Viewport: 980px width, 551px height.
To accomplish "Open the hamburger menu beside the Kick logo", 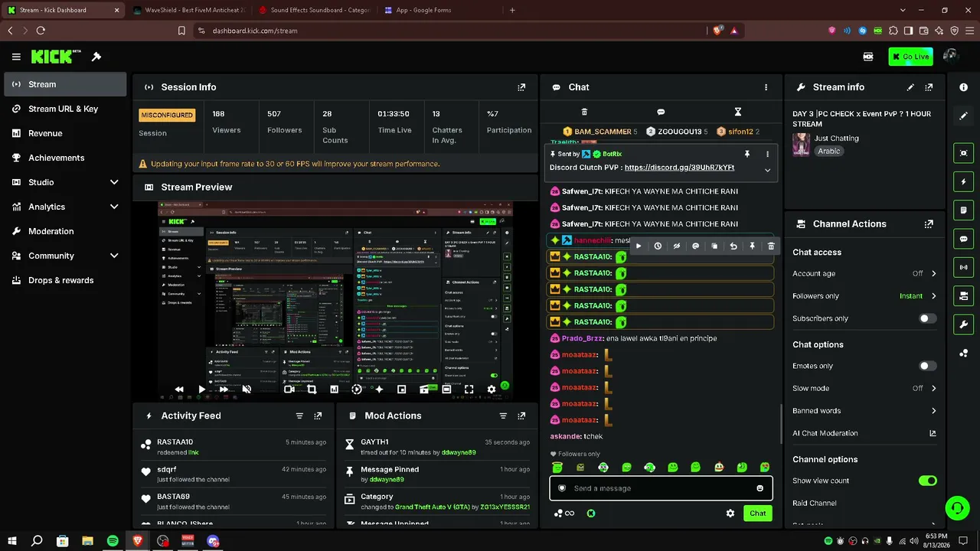I will tap(16, 57).
